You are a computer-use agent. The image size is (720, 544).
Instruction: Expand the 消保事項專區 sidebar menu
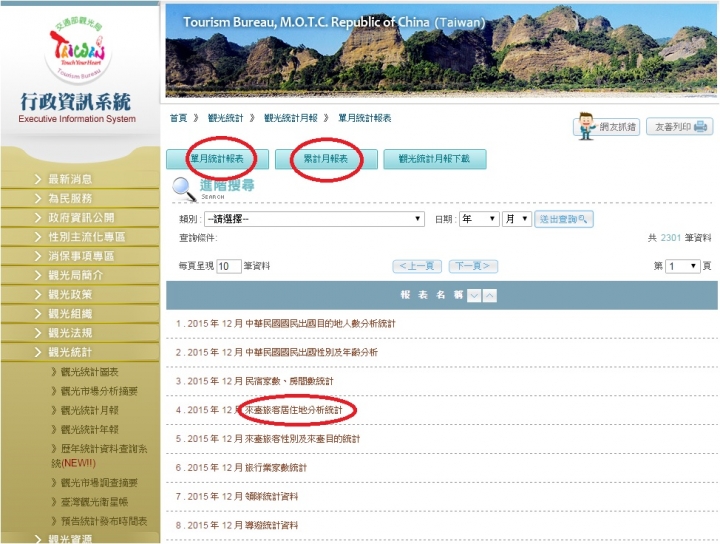pos(80,256)
